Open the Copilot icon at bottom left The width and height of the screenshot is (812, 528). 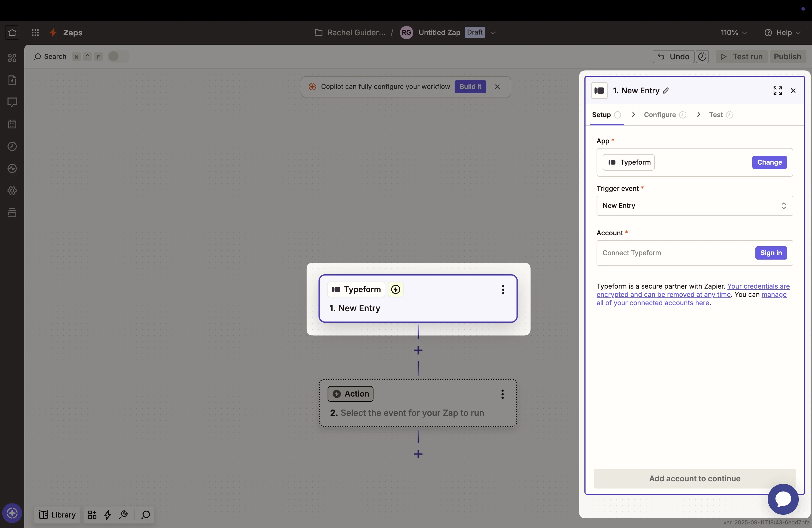[12, 513]
